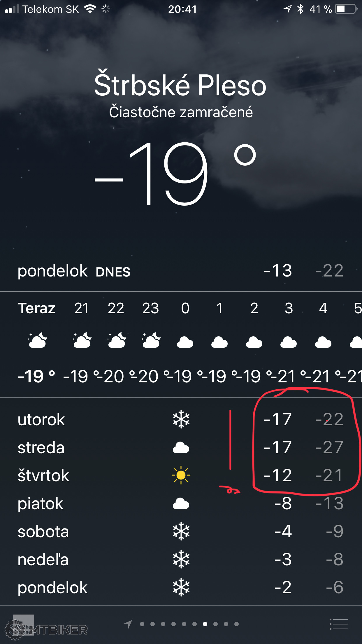Open the city list icon

339,624
